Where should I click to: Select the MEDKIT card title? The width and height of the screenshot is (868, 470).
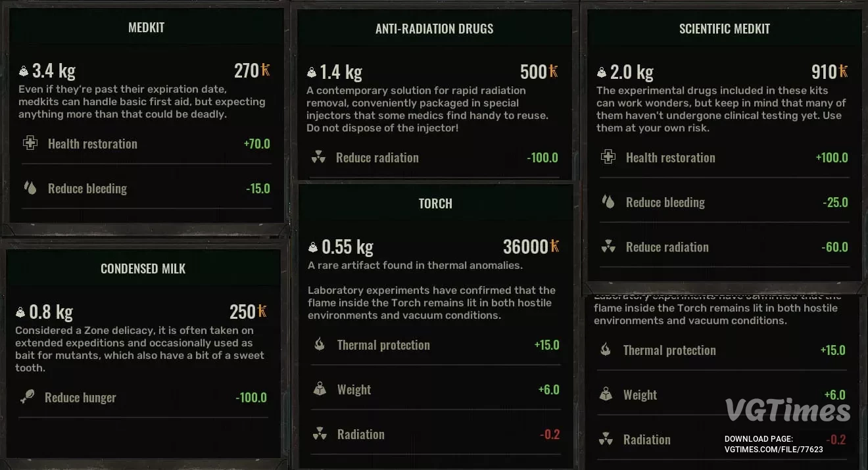point(146,28)
